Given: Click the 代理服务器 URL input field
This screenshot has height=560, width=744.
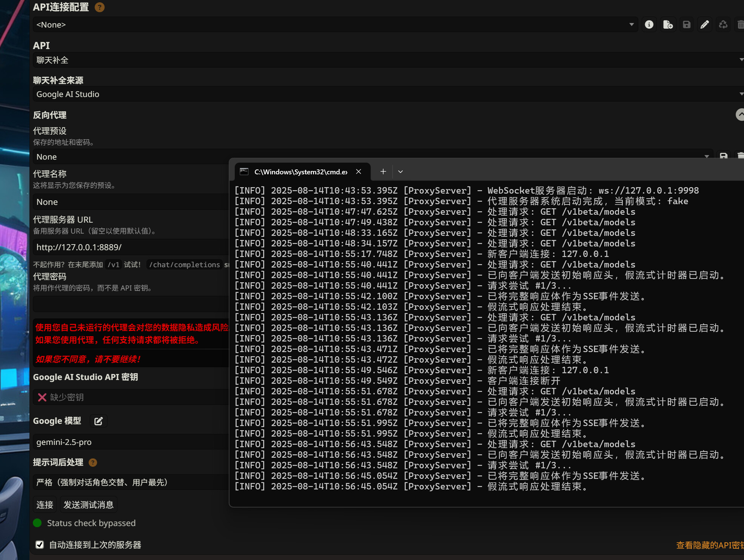Looking at the screenshot, I should point(130,247).
